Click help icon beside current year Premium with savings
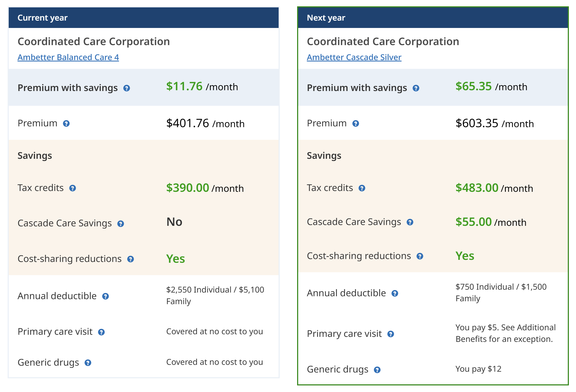This screenshot has width=576, height=392. 127,88
